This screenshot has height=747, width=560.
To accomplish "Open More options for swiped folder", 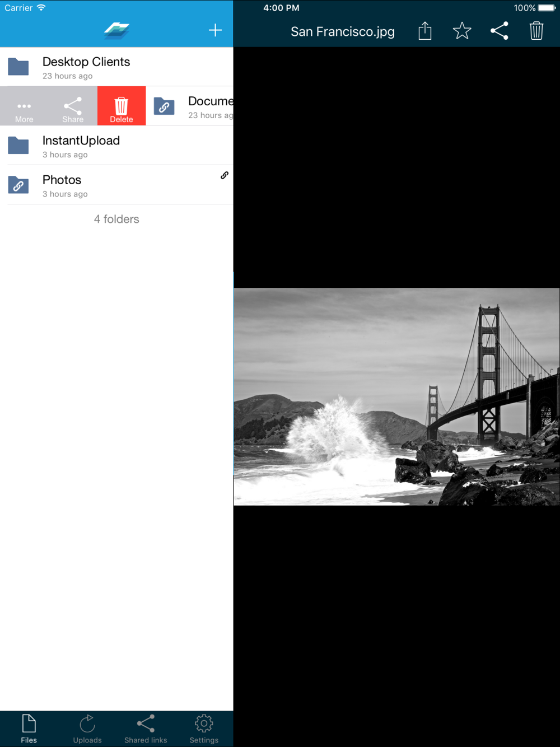I will coord(24,106).
